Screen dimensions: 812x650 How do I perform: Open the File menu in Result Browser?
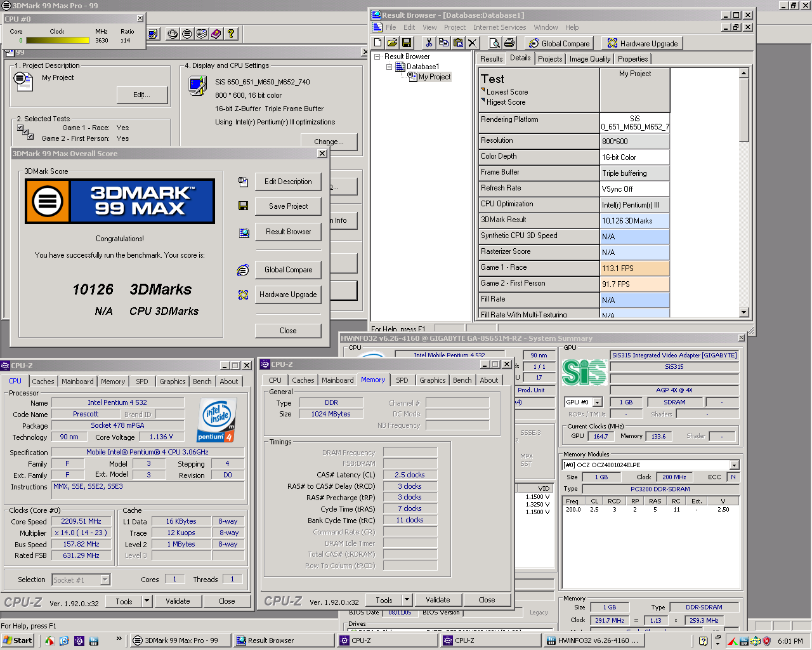(391, 27)
